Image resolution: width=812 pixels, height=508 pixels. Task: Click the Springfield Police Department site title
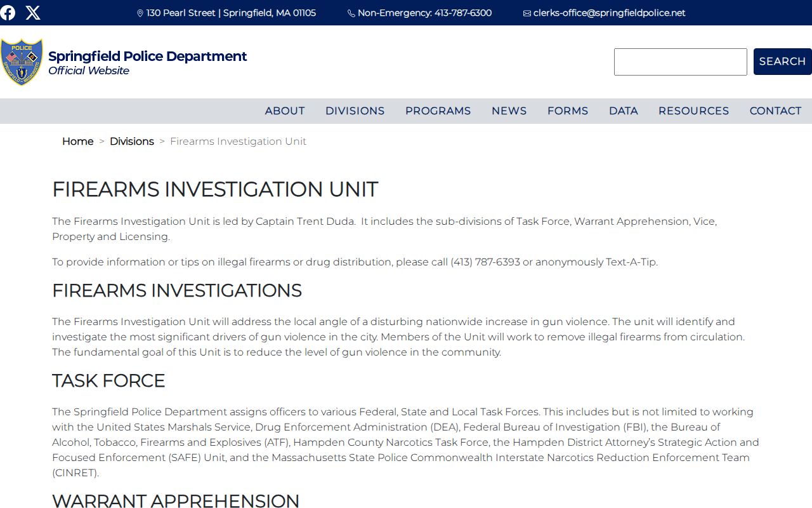[x=148, y=56]
